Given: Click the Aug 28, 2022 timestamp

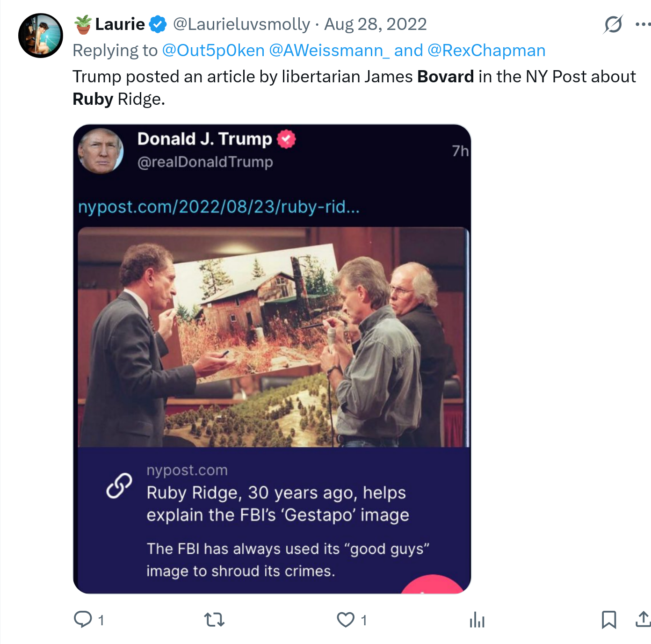Looking at the screenshot, I should coord(376,24).
